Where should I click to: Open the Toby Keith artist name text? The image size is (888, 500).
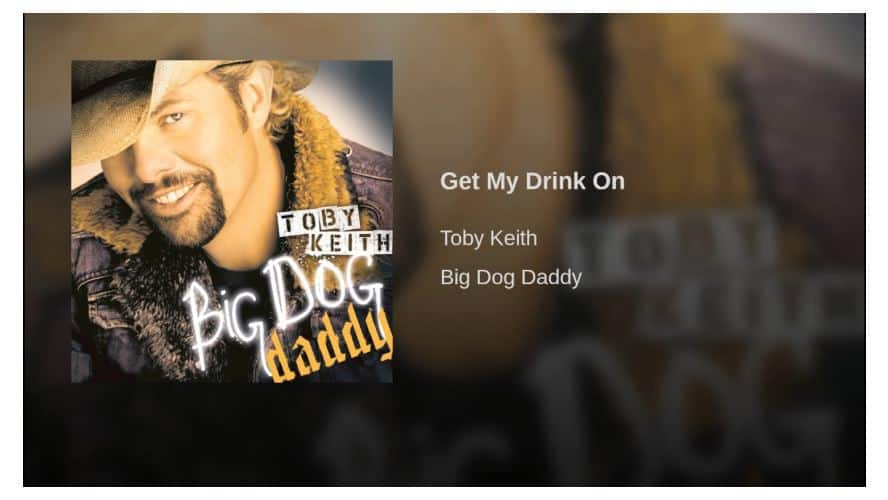[488, 238]
